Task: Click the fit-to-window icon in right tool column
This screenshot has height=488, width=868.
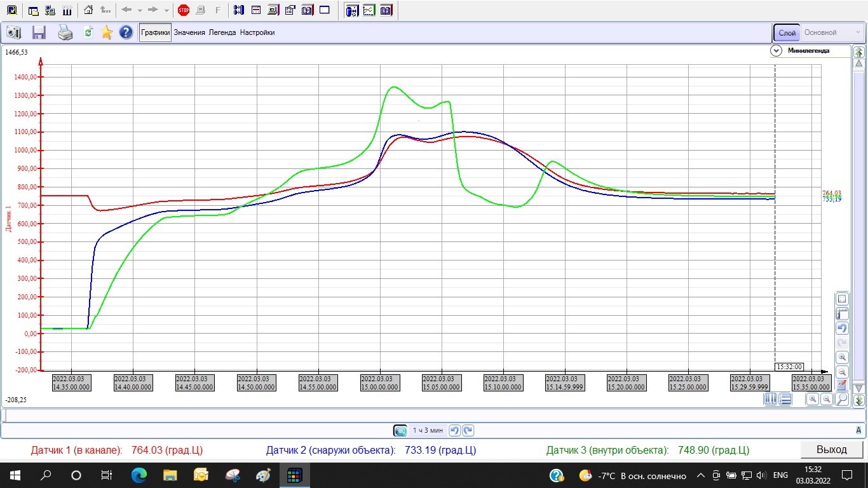Action: pyautogui.click(x=842, y=299)
